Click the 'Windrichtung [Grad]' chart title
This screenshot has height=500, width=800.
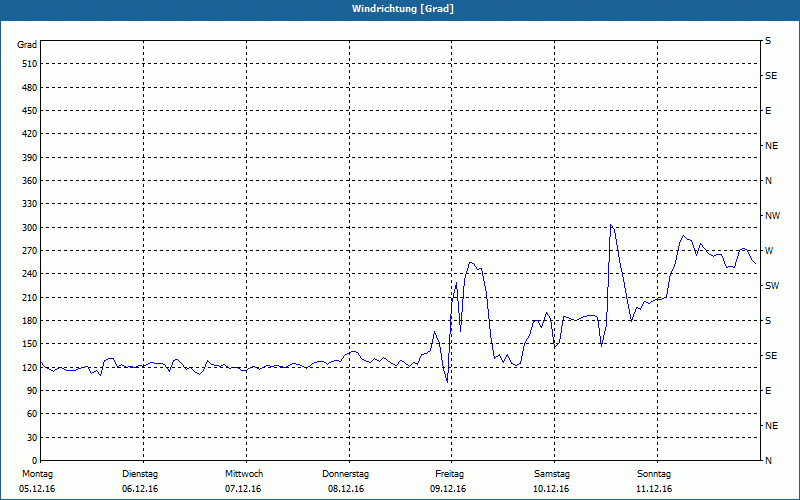[x=403, y=9]
